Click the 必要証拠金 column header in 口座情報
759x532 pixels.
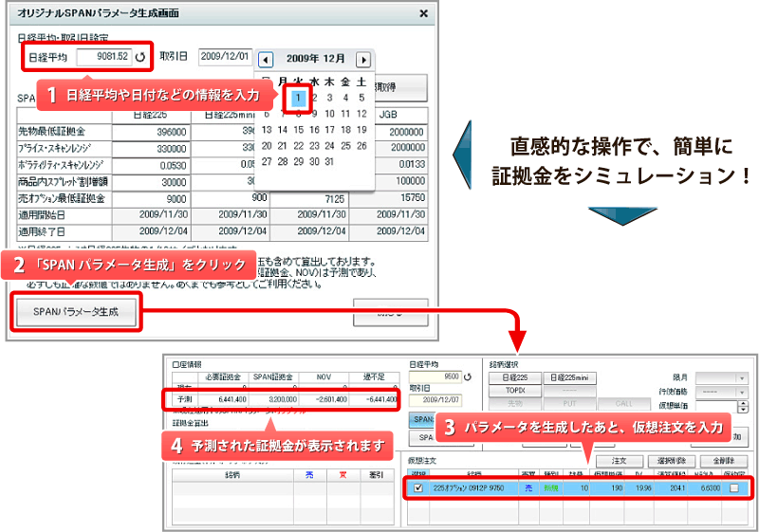click(x=223, y=376)
